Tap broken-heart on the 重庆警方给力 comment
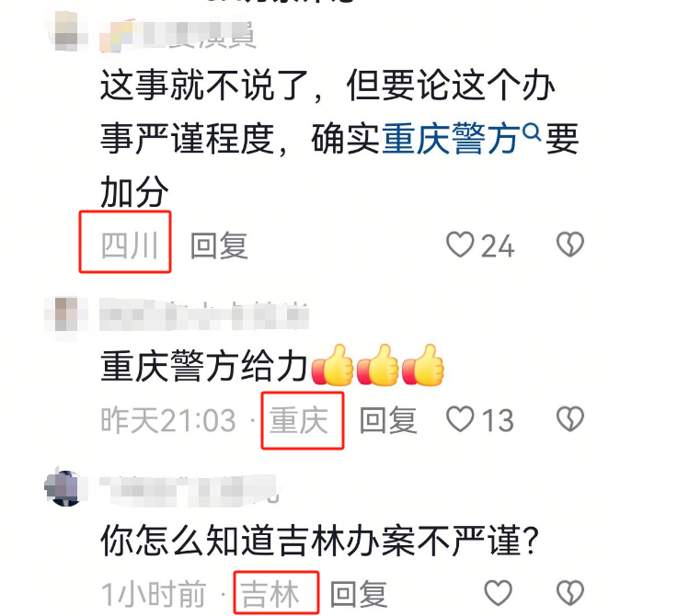Image resolution: width=689 pixels, height=616 pixels. [x=570, y=419]
